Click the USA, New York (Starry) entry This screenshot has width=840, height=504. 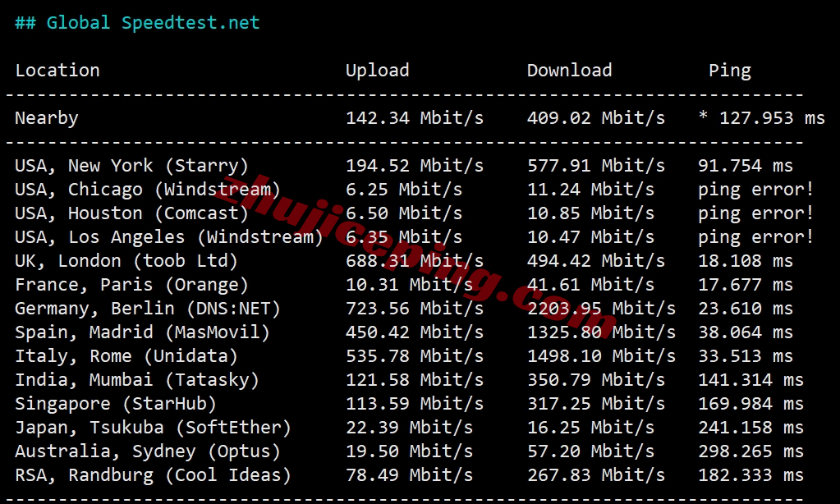[131, 166]
